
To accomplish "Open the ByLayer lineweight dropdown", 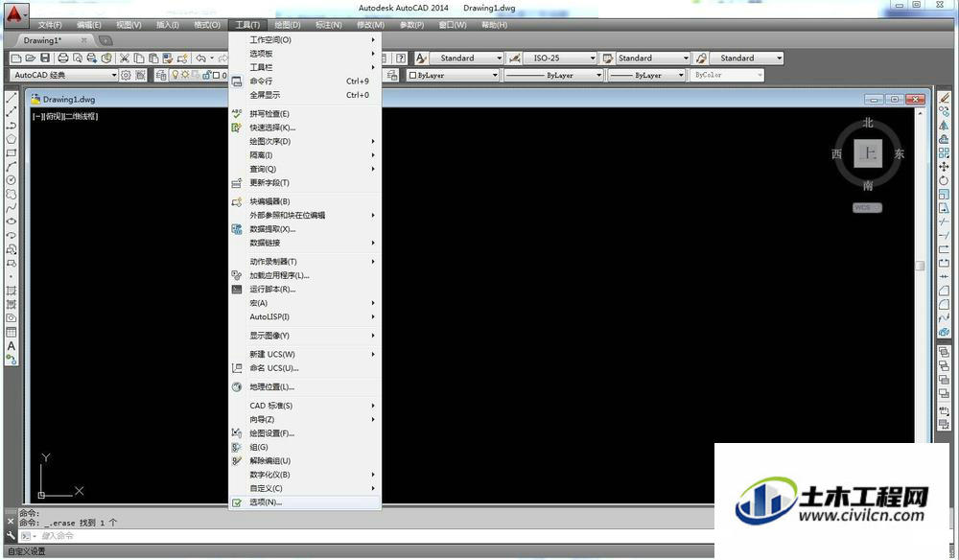I will coord(646,75).
